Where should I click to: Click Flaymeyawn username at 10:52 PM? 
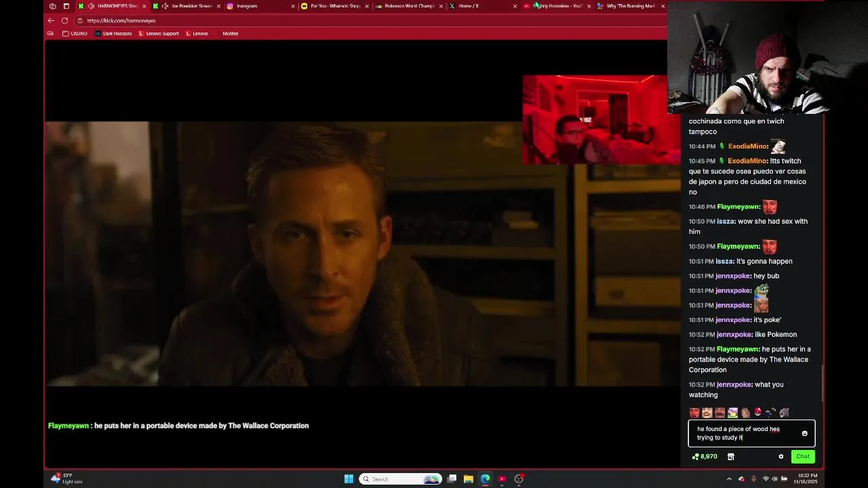pos(738,350)
